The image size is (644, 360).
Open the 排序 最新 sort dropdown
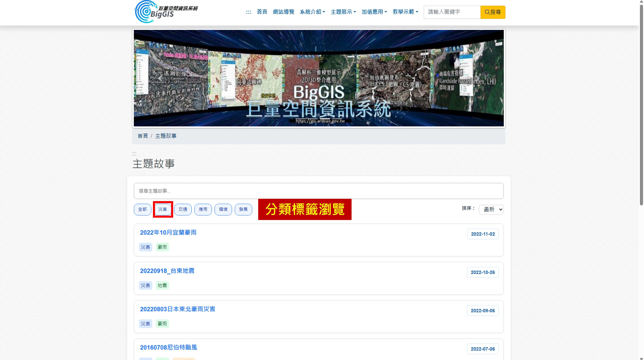coord(491,209)
